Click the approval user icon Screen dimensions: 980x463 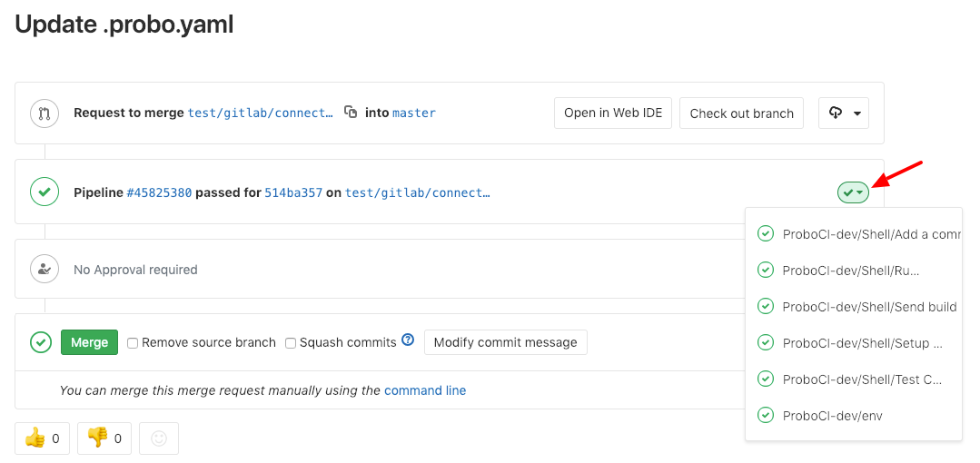44,270
